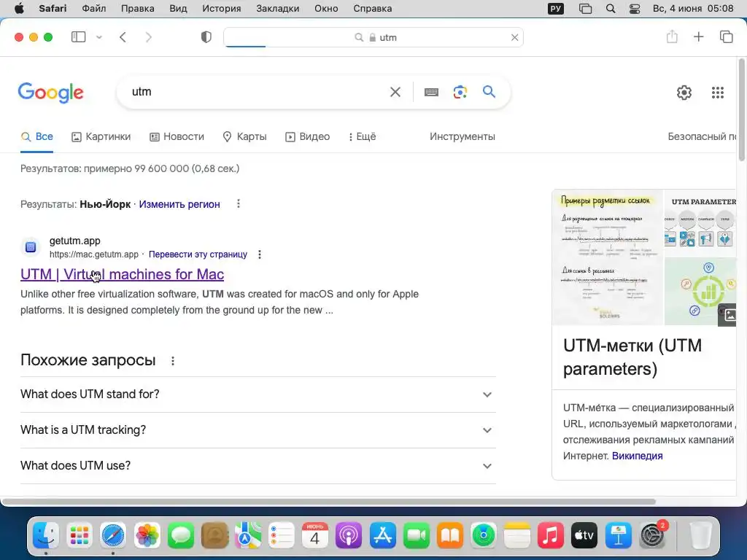Open the Ещё more menu

(362, 136)
